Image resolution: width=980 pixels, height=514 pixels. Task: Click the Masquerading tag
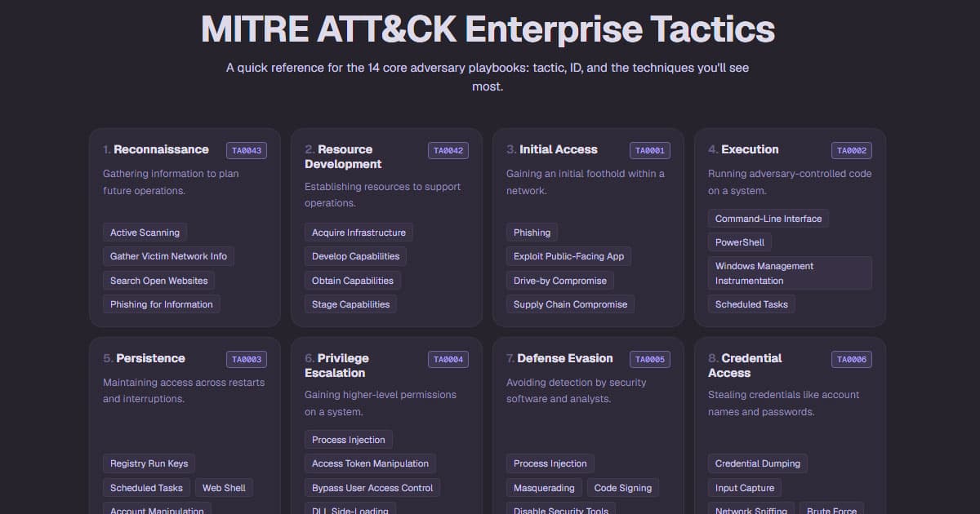(544, 488)
